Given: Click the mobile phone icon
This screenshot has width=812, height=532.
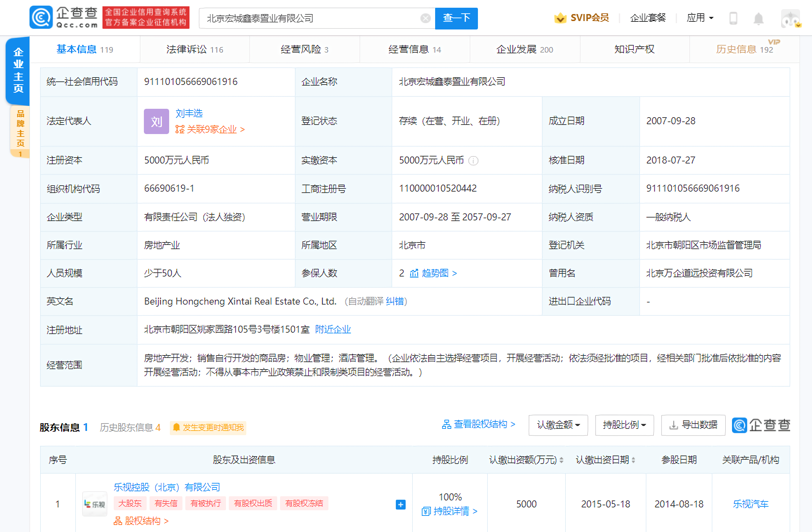Looking at the screenshot, I should click(733, 18).
